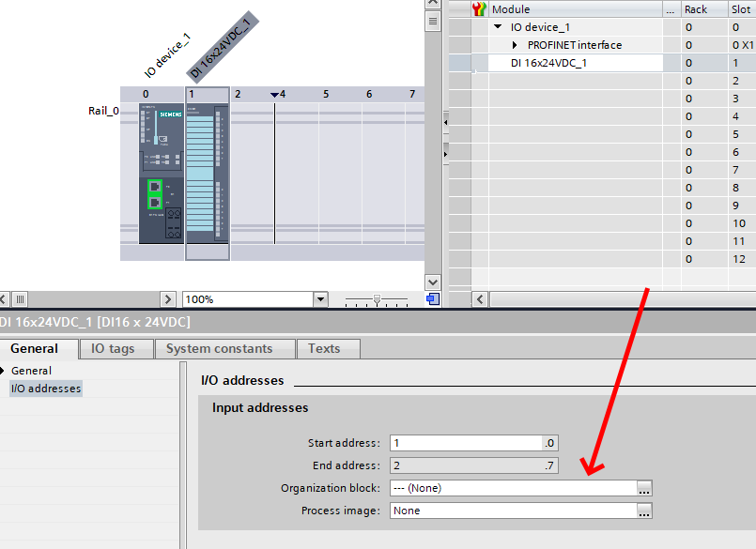
Task: Click the three-dots column header in module table
Action: click(x=671, y=9)
